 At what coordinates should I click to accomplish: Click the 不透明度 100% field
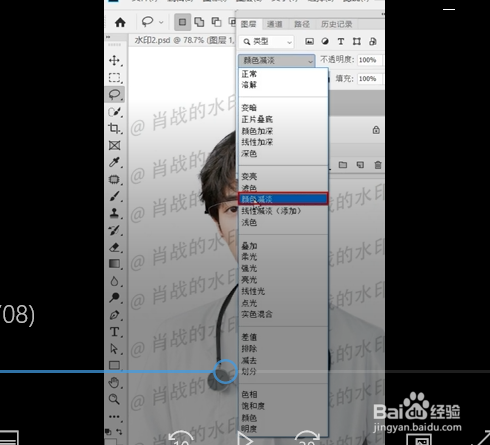(x=369, y=60)
